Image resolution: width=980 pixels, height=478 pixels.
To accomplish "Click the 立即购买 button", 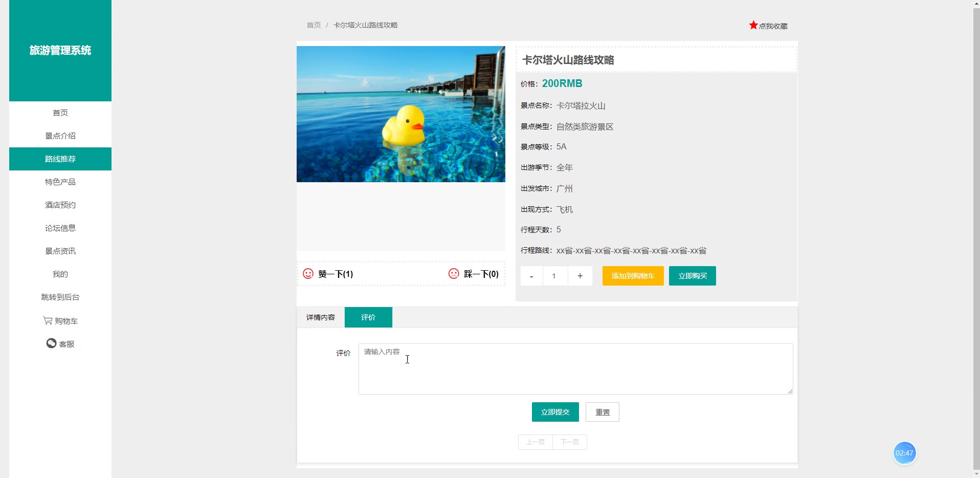I will [692, 276].
